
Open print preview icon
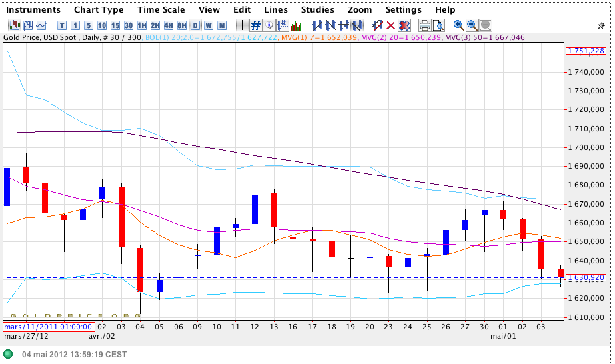(x=438, y=25)
